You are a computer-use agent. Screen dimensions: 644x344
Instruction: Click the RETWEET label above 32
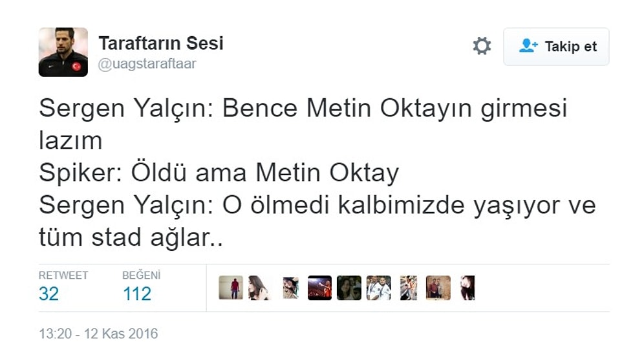pyautogui.click(x=63, y=275)
